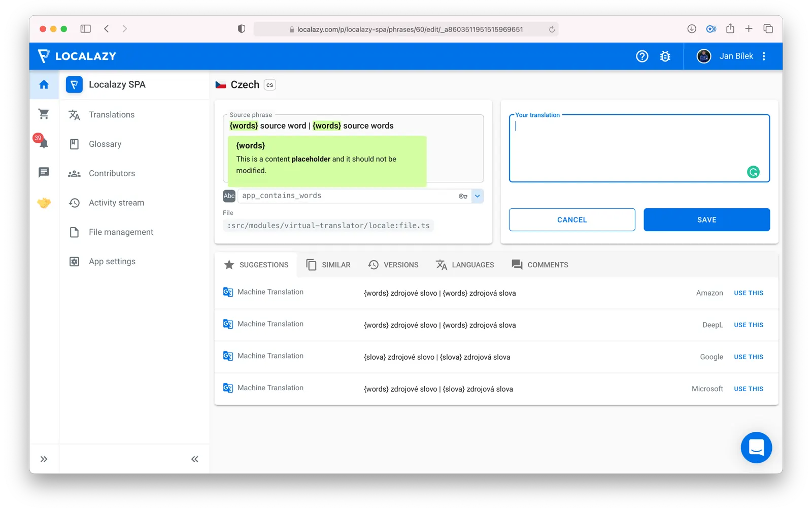Image resolution: width=812 pixels, height=508 pixels.
Task: Click the cs language code badge
Action: click(270, 85)
